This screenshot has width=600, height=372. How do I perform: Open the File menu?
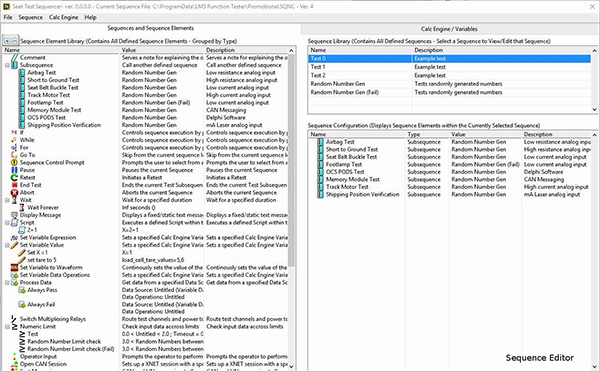[8, 17]
